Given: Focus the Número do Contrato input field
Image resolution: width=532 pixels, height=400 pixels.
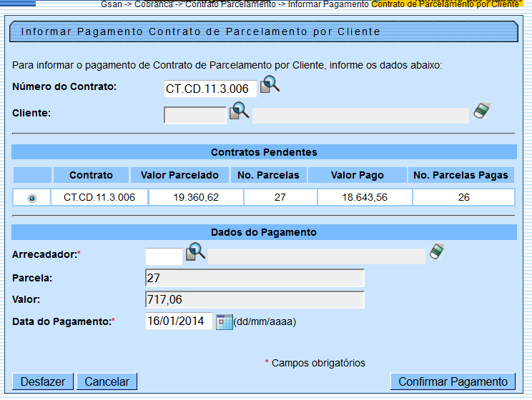Looking at the screenshot, I should (x=210, y=89).
